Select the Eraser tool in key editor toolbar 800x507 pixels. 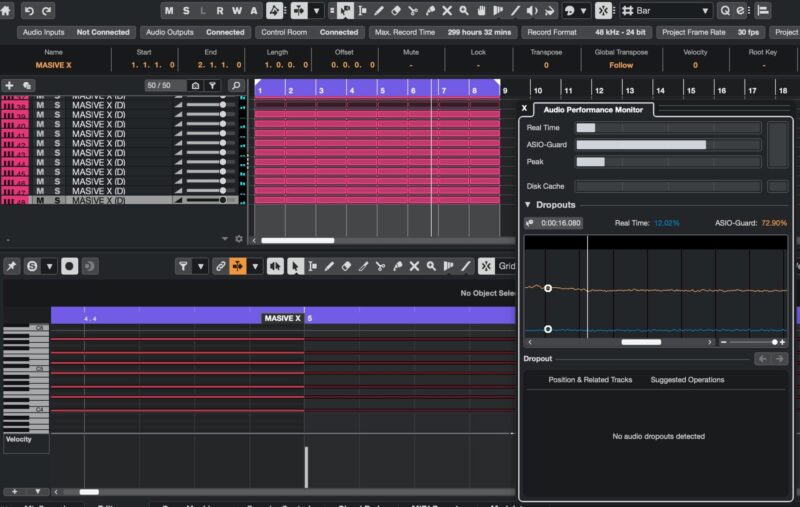click(x=346, y=266)
